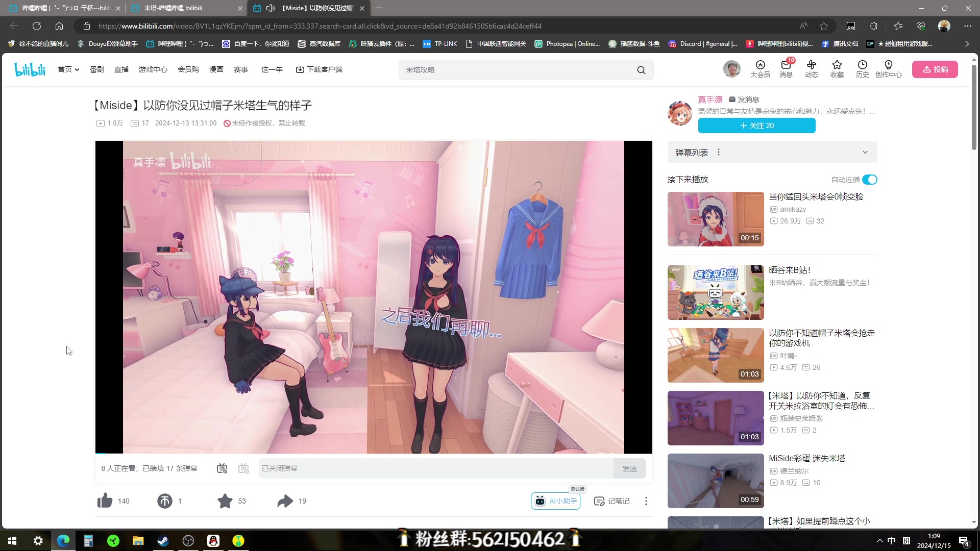The width and height of the screenshot is (980, 551).
Task: Follow the uploader with 关注 20 button
Action: tap(756, 126)
